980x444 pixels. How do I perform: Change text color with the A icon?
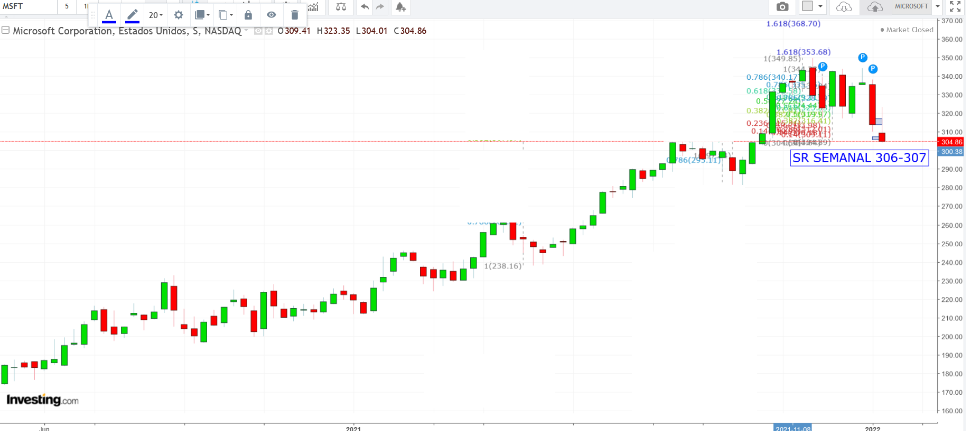click(109, 15)
